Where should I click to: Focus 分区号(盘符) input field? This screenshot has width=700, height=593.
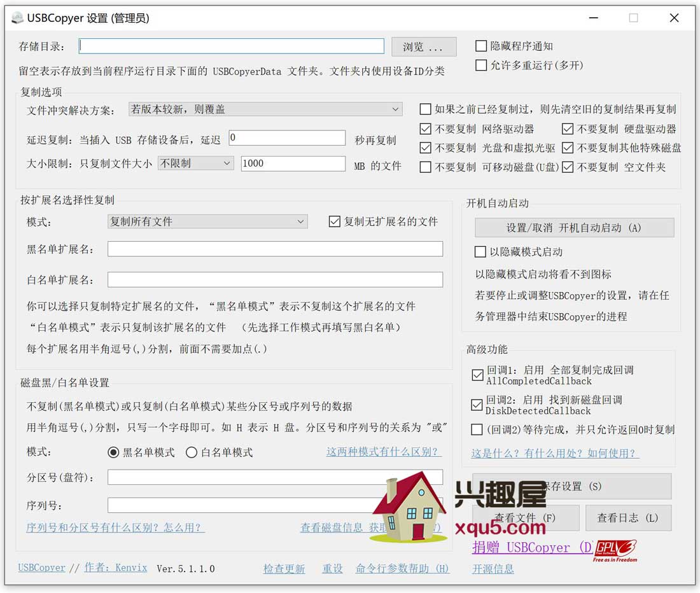[275, 477]
